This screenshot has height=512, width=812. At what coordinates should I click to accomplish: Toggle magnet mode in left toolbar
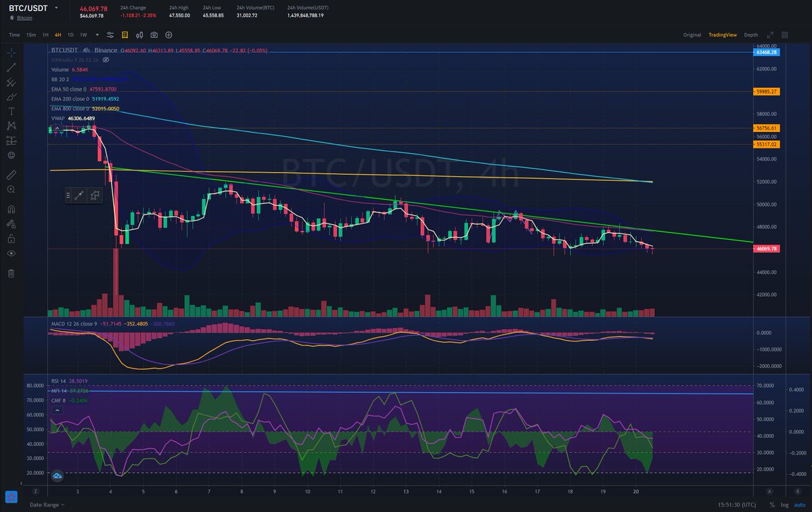11,209
